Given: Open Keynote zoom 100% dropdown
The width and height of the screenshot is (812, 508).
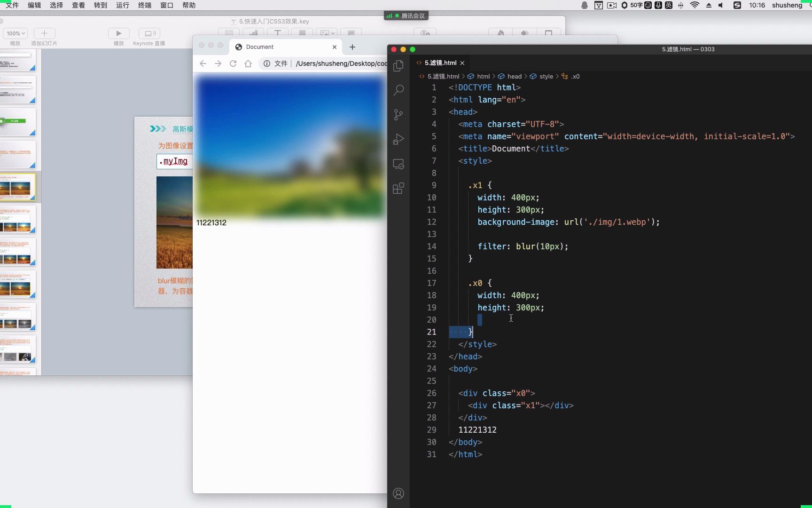Looking at the screenshot, I should coord(16,33).
